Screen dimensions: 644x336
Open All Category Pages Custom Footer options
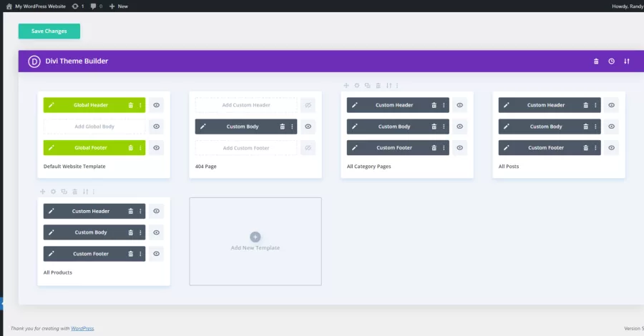[x=444, y=148]
